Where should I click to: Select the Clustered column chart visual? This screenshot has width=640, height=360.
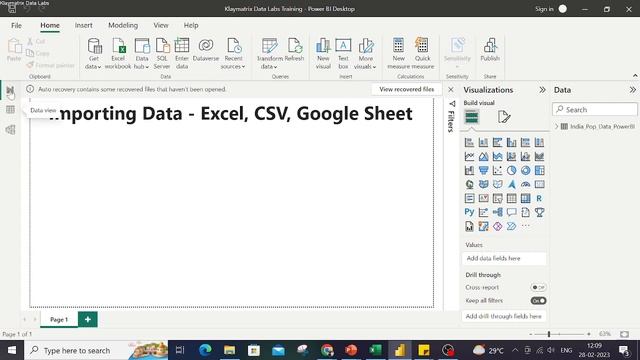tap(511, 142)
